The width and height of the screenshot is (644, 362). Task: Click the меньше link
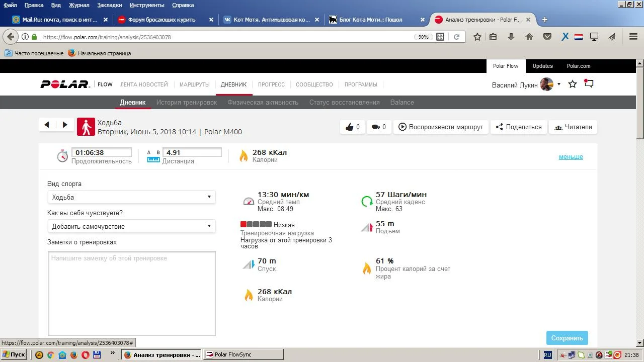pyautogui.click(x=571, y=157)
